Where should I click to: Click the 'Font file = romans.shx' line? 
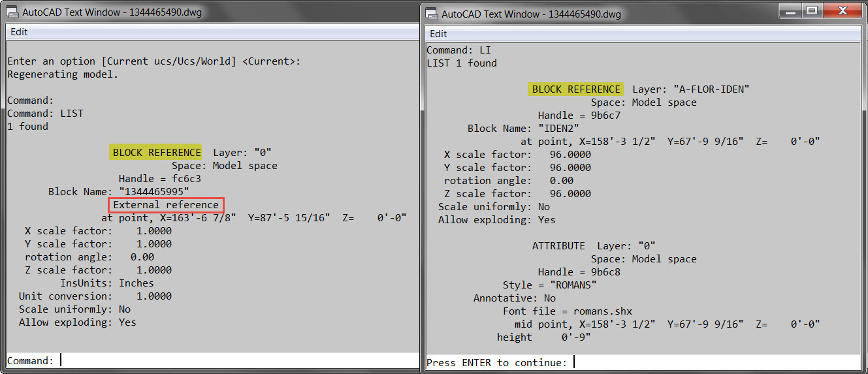coord(568,311)
